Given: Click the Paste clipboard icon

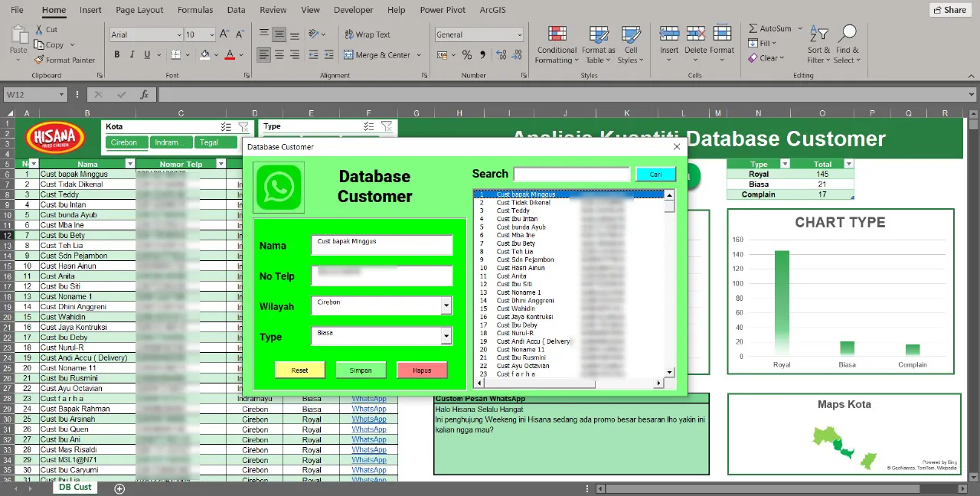Looking at the screenshot, I should [18, 36].
